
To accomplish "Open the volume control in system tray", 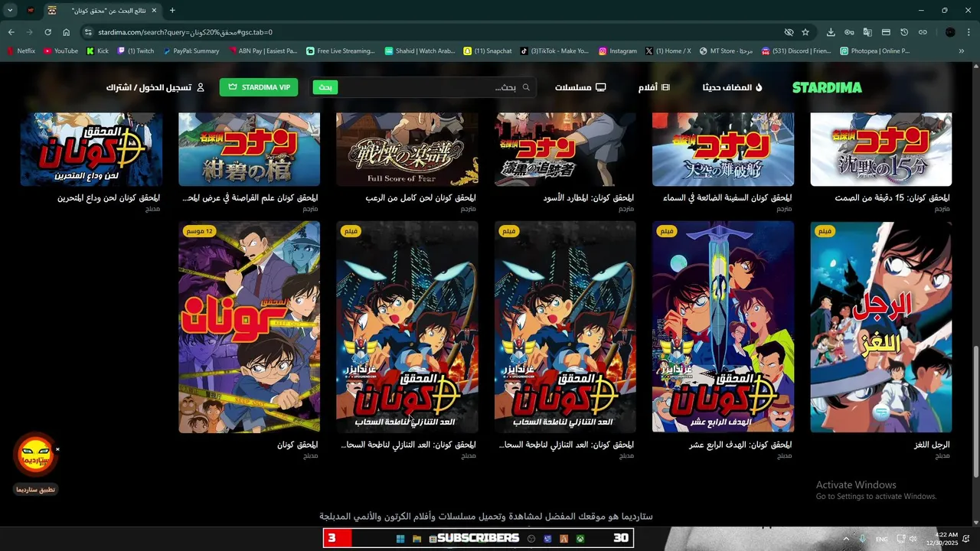I will 914,539.
